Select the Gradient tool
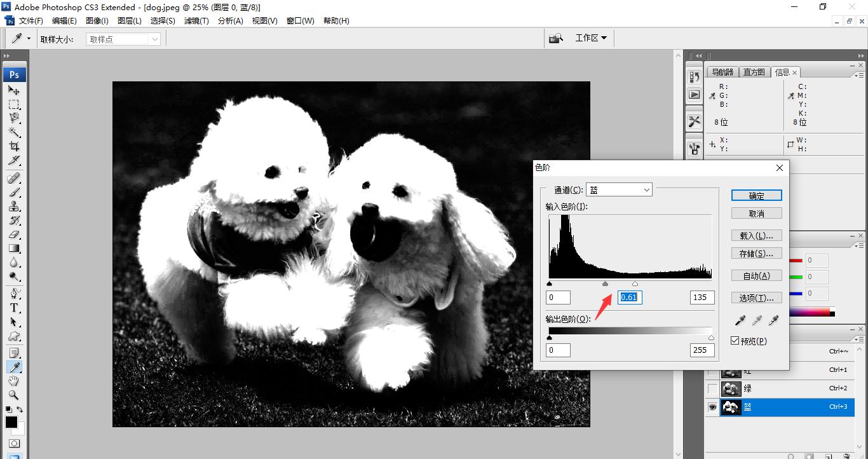Viewport: 868px width, 459px height. point(14,247)
